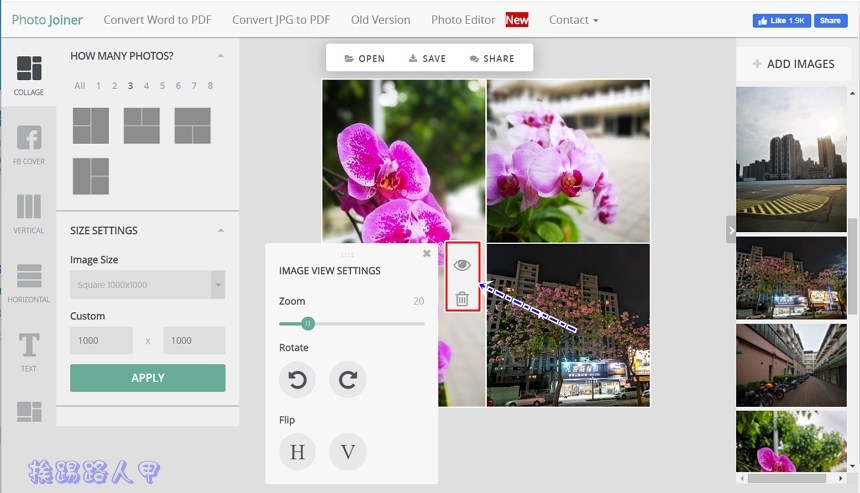The height and width of the screenshot is (493, 860).
Task: Select photo count 5
Action: 162,86
